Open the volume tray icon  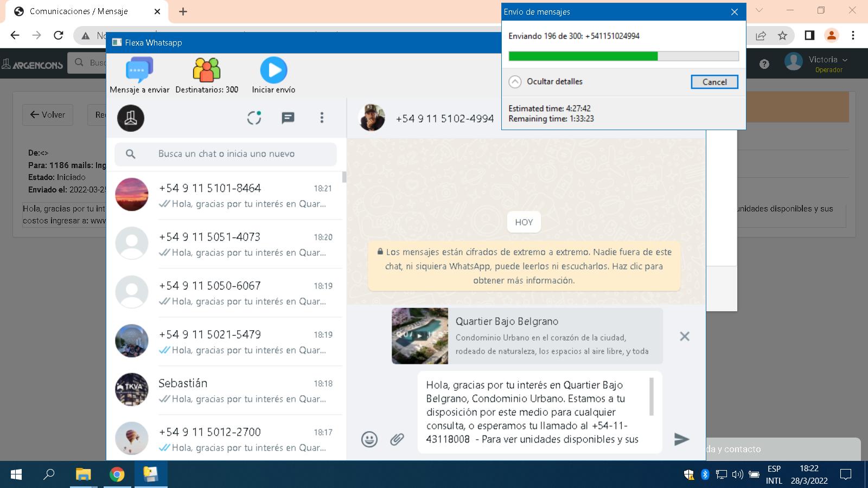(737, 475)
